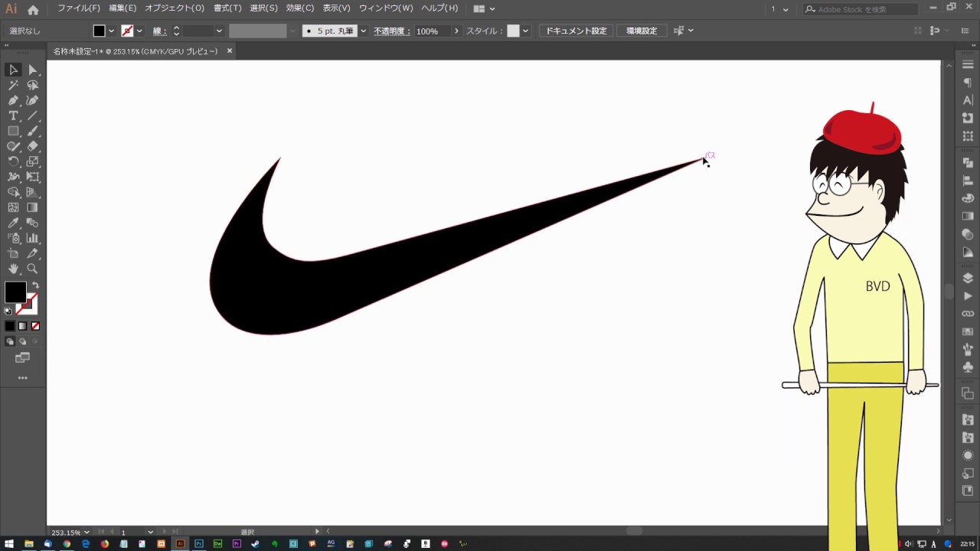Select the Paintbrush tool
The image size is (980, 551).
32,131
